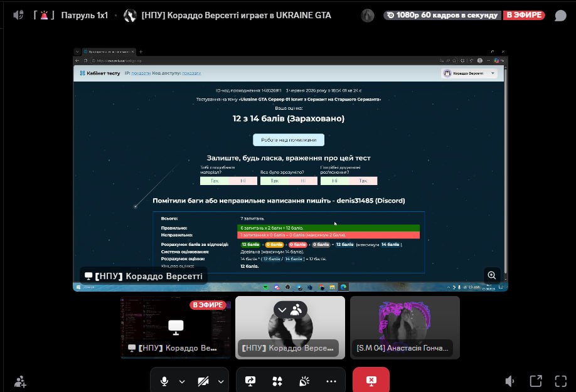This screenshot has height=392, width=576.
Task: Click the streamed browser page scrollbar
Action: point(506,172)
